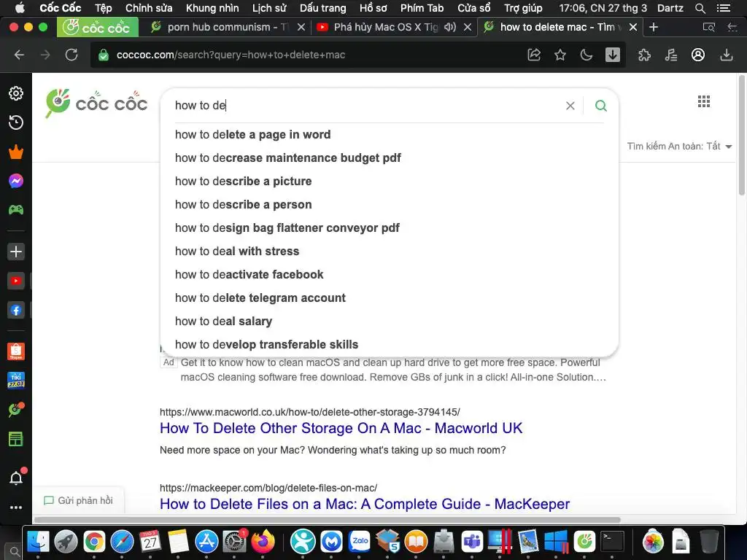Click inside the 'how to de' search field
This screenshot has width=747, height=560.
[x=367, y=105]
